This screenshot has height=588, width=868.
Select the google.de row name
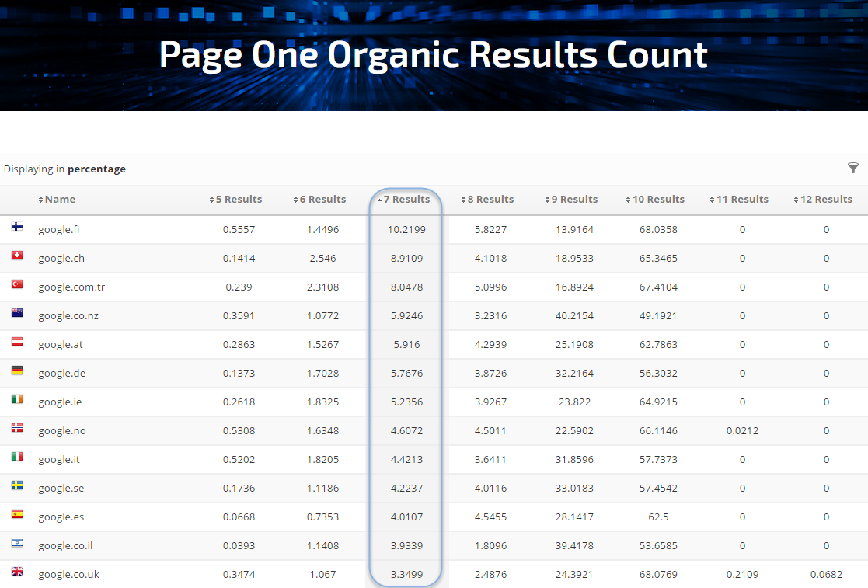[x=62, y=374]
